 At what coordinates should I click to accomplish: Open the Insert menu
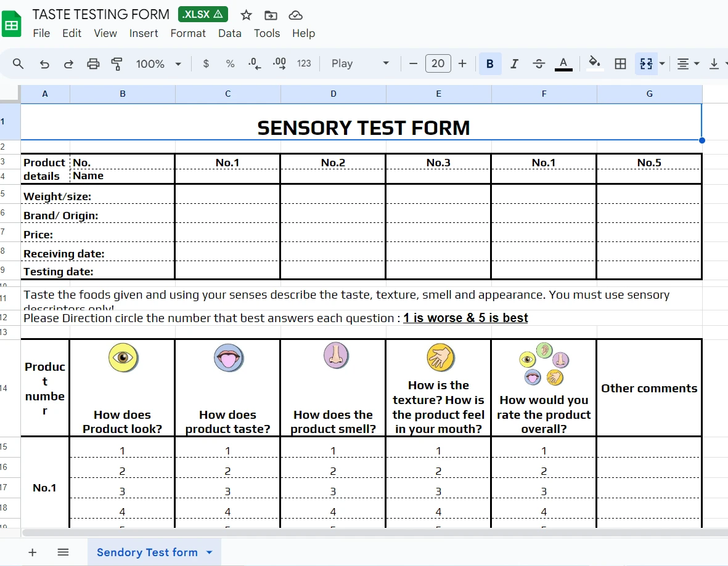coord(144,33)
